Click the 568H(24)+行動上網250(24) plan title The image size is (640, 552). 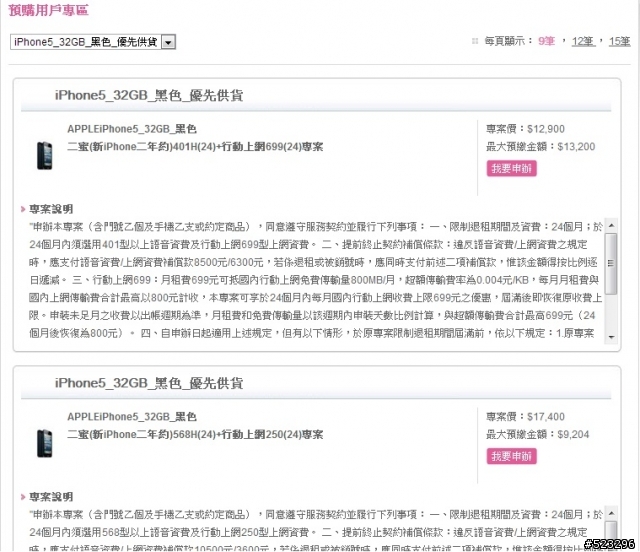point(195,434)
